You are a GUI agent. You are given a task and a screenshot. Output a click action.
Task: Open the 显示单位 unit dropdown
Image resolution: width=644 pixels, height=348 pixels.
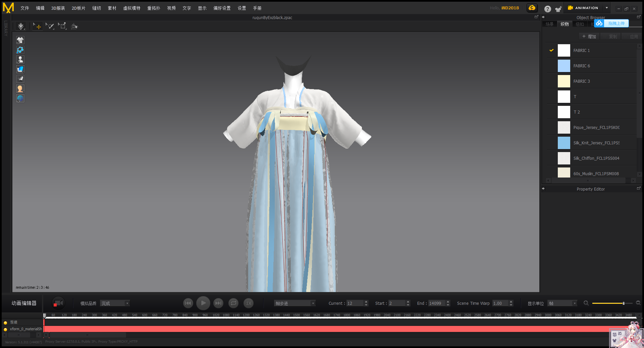(x=562, y=303)
